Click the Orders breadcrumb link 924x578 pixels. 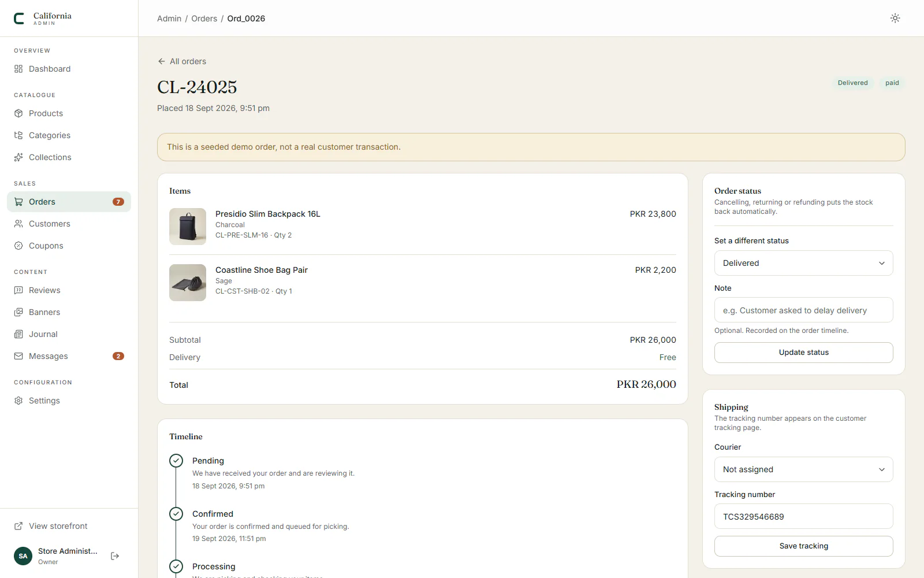[x=204, y=18]
